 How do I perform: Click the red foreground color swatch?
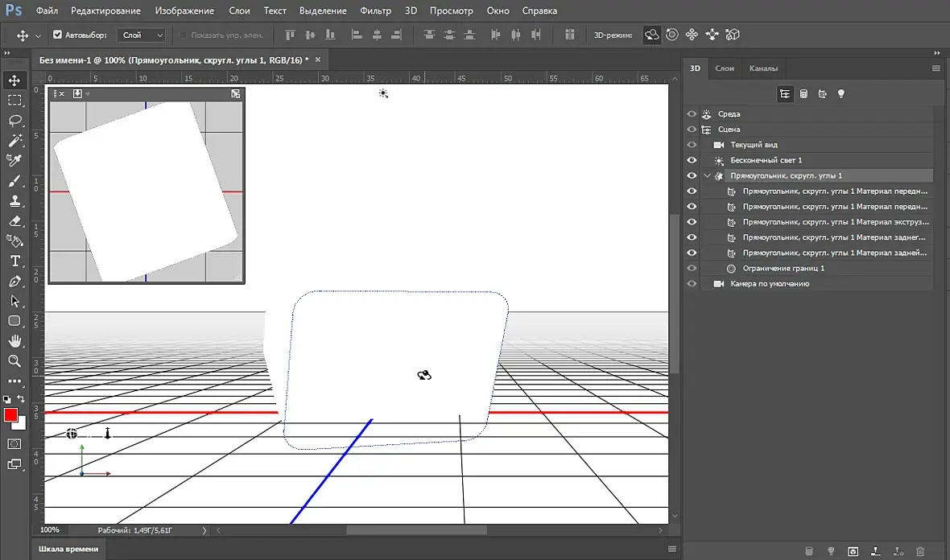click(10, 415)
